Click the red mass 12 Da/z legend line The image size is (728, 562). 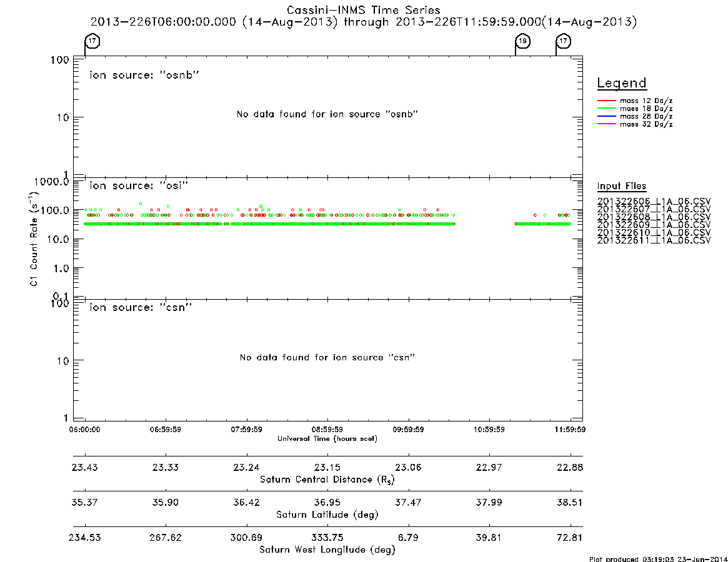coord(606,101)
